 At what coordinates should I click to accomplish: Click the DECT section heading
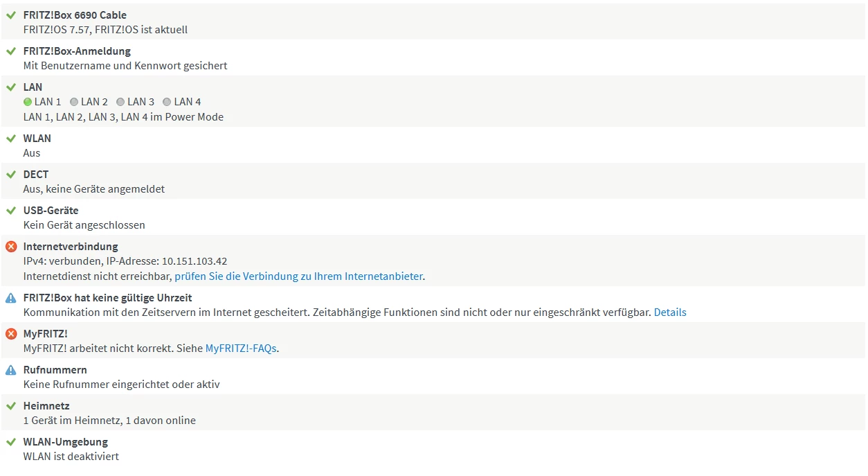click(36, 174)
